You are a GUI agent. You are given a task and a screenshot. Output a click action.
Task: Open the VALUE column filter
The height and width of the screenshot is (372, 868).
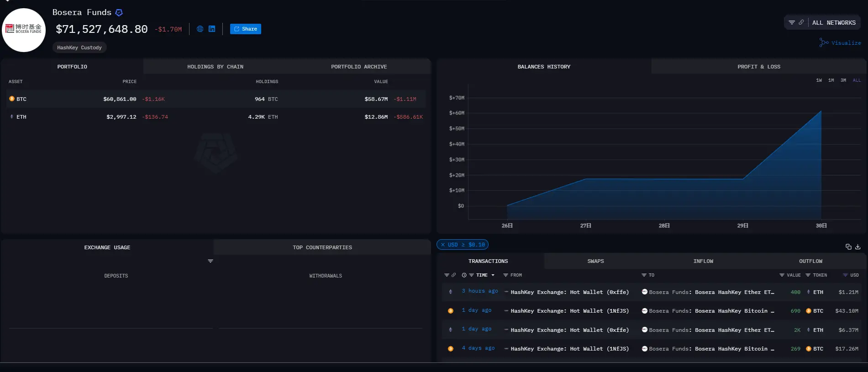pyautogui.click(x=782, y=275)
